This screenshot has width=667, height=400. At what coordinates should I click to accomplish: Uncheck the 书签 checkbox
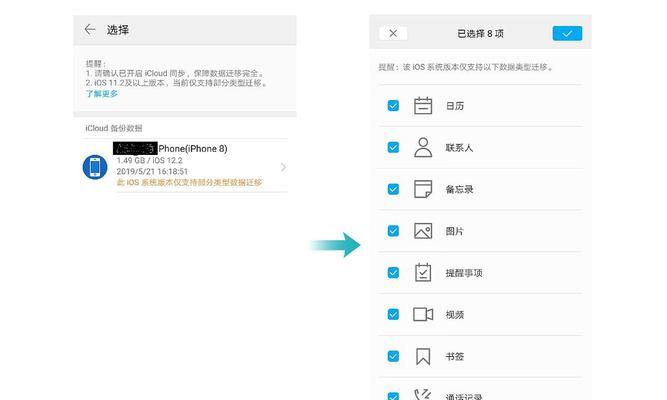(x=393, y=356)
